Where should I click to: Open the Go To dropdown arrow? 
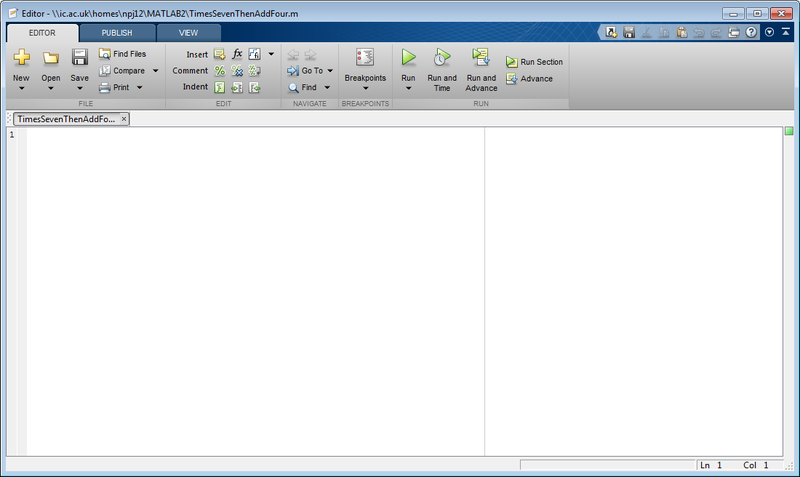pyautogui.click(x=330, y=71)
